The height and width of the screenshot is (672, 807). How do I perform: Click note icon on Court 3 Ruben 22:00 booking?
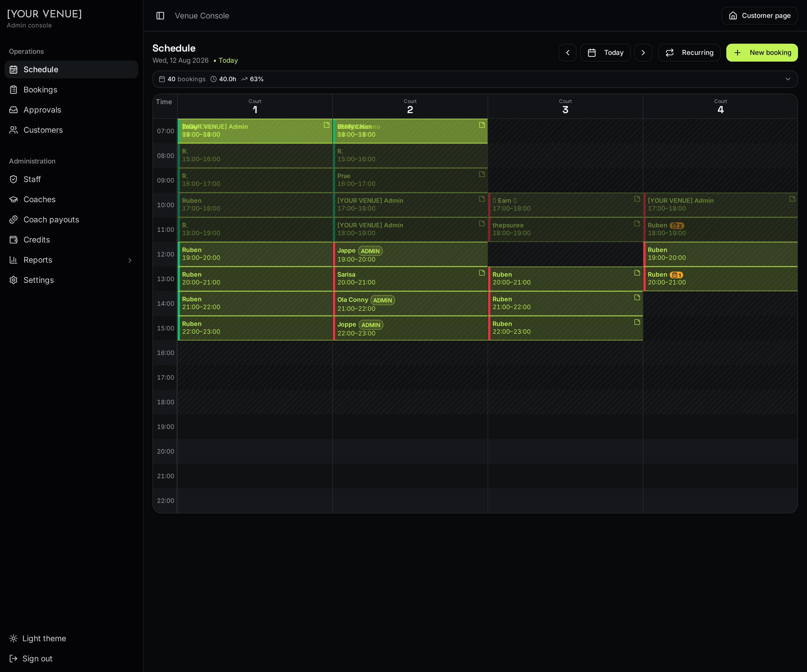point(637,322)
